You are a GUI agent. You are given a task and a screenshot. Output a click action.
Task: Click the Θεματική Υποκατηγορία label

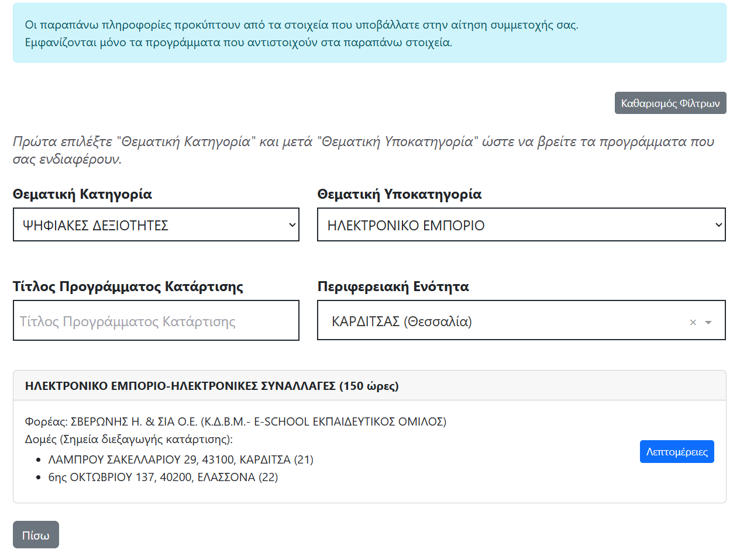[399, 194]
